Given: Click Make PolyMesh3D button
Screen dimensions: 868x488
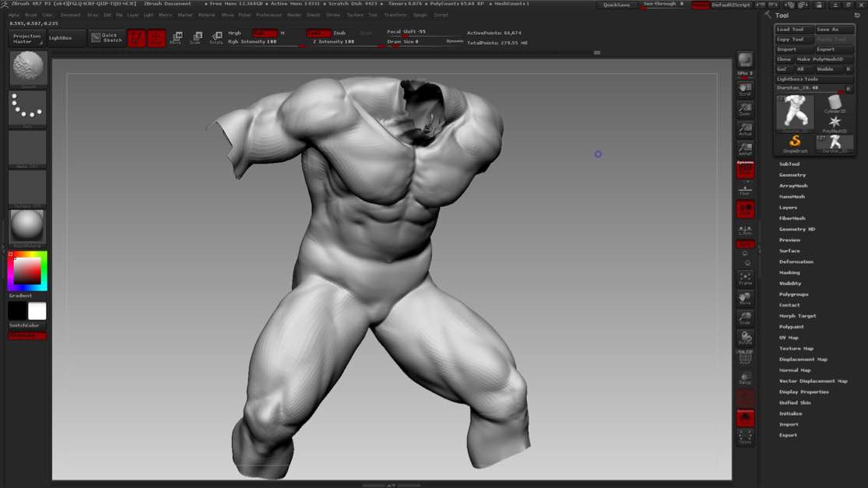Looking at the screenshot, I should click(820, 59).
